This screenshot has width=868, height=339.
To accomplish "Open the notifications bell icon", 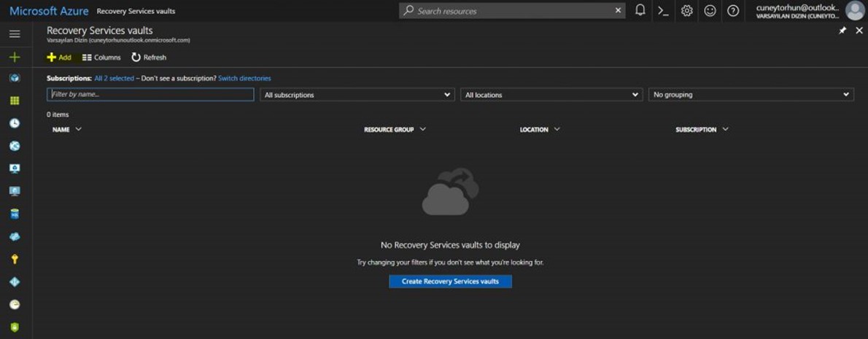I will coord(640,10).
